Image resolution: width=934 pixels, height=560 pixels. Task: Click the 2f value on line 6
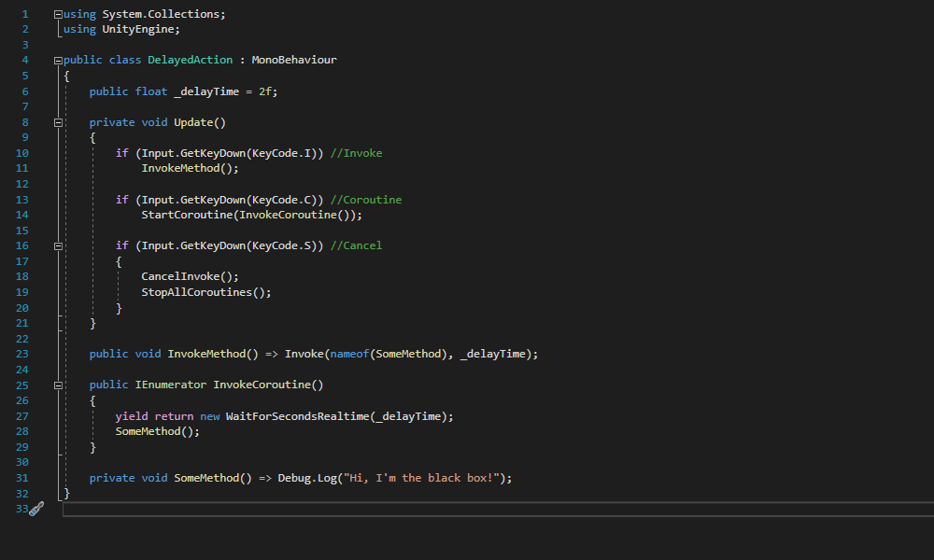(x=265, y=91)
